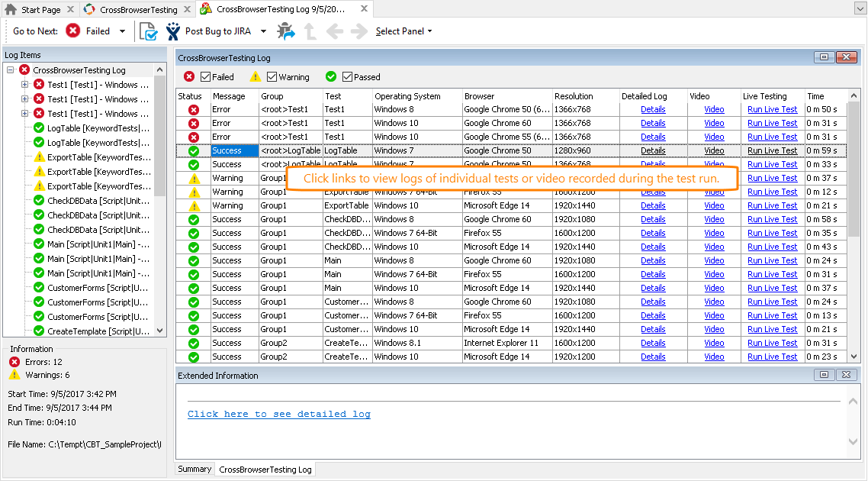The height and width of the screenshot is (481, 868).
Task: Click the back arrow toolbar icon
Action: 334,31
